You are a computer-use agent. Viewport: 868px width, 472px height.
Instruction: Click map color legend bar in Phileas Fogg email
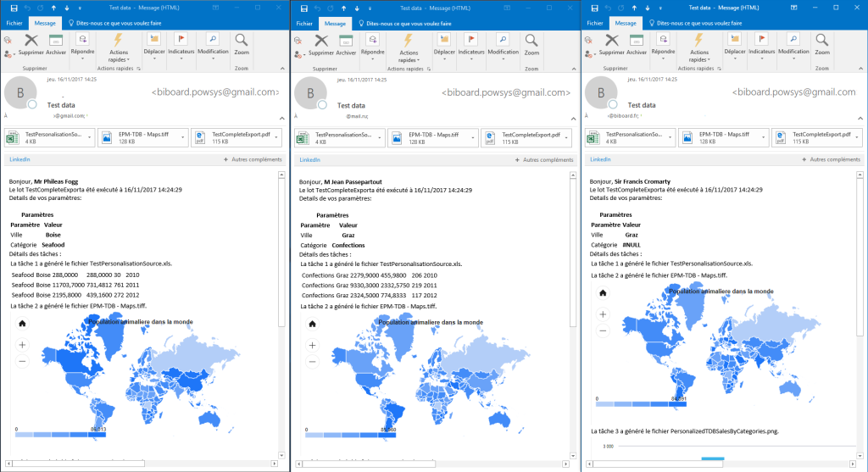point(61,435)
